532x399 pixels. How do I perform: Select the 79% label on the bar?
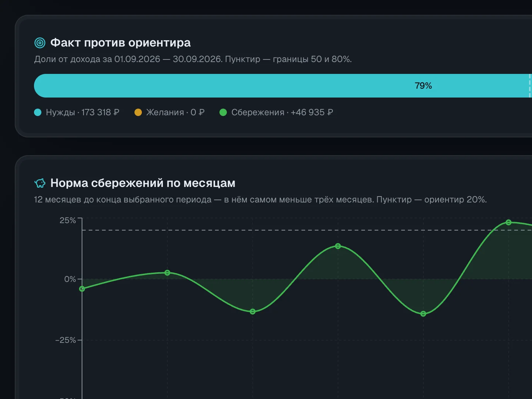pos(423,86)
